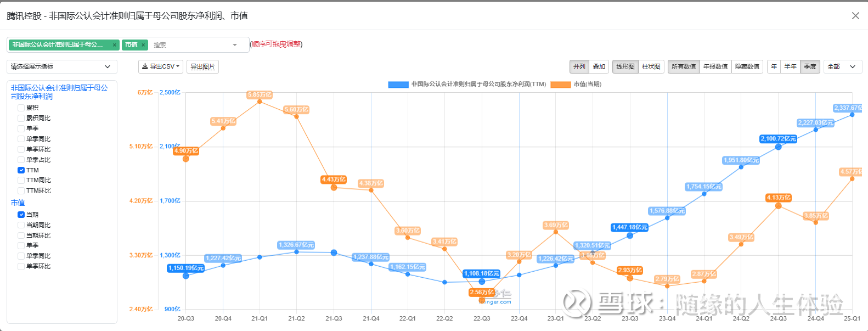The image size is (868, 331).
Task: Set period to 年
Action: point(774,66)
